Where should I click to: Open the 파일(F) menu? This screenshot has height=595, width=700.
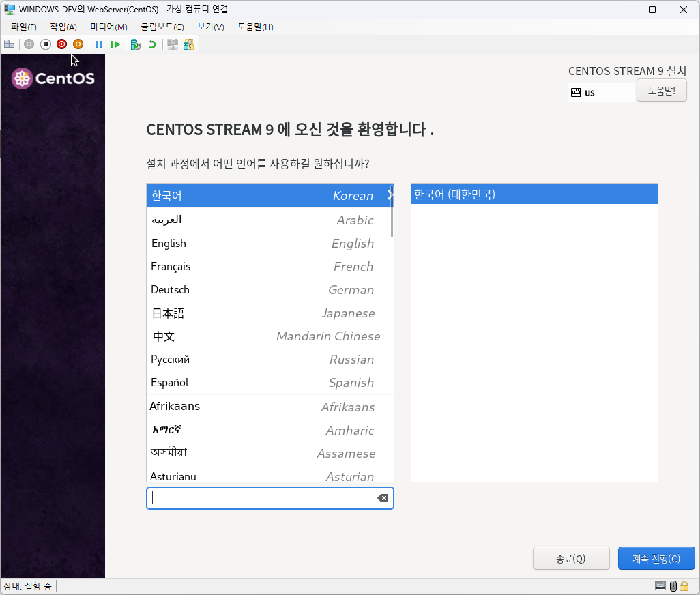[x=24, y=27]
